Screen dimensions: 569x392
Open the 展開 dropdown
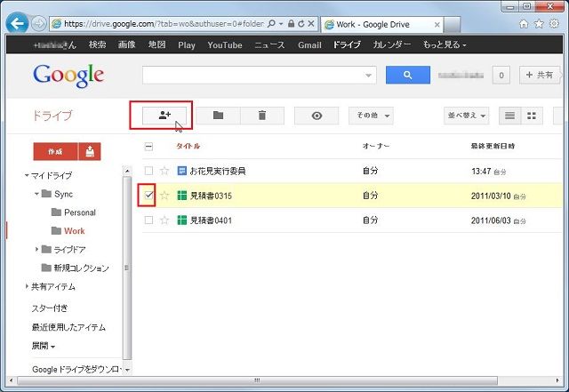pyautogui.click(x=44, y=346)
